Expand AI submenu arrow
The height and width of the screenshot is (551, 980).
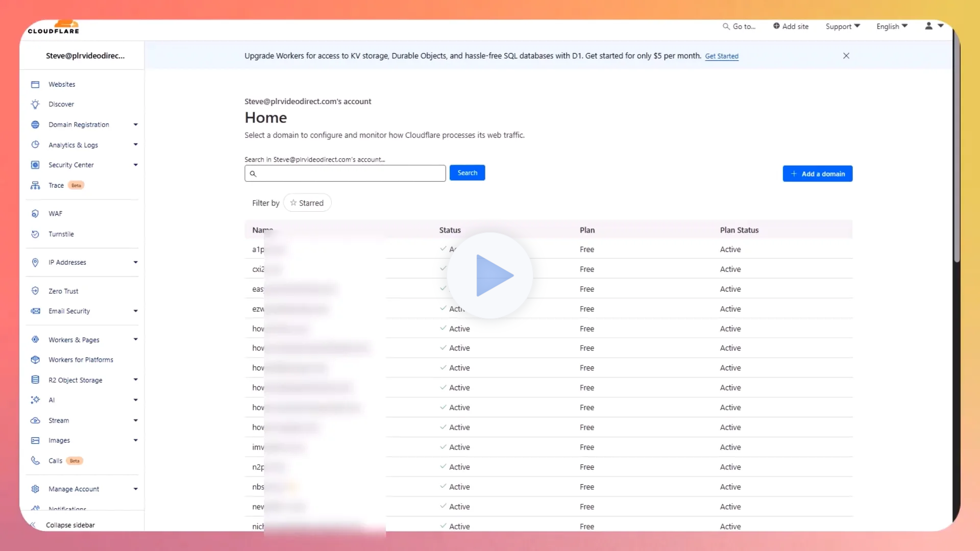pyautogui.click(x=136, y=400)
